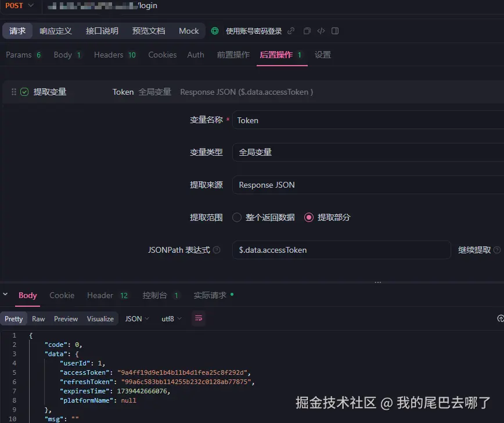504x423 pixels.
Task: Click the refreshToken value in response
Action: click(186, 382)
